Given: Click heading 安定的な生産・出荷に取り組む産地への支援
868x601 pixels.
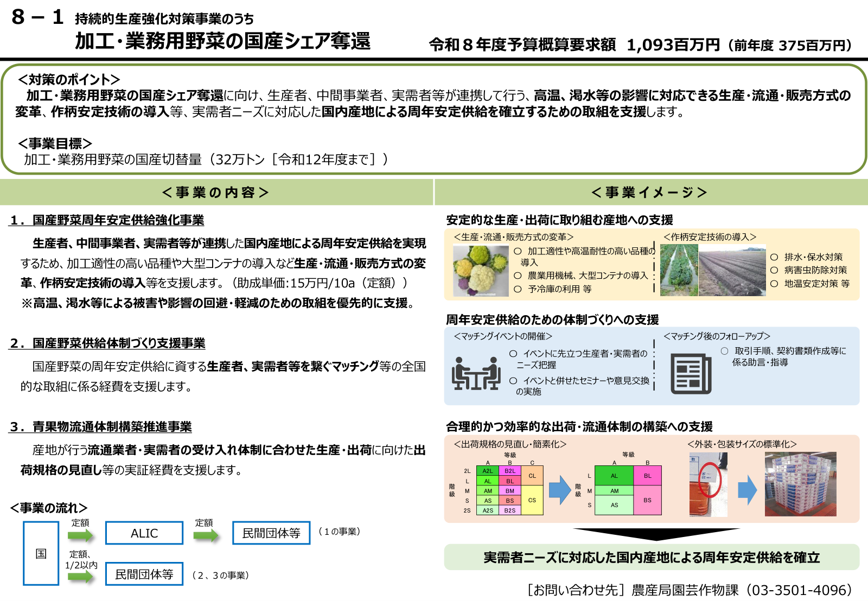Looking at the screenshot, I should [x=559, y=220].
